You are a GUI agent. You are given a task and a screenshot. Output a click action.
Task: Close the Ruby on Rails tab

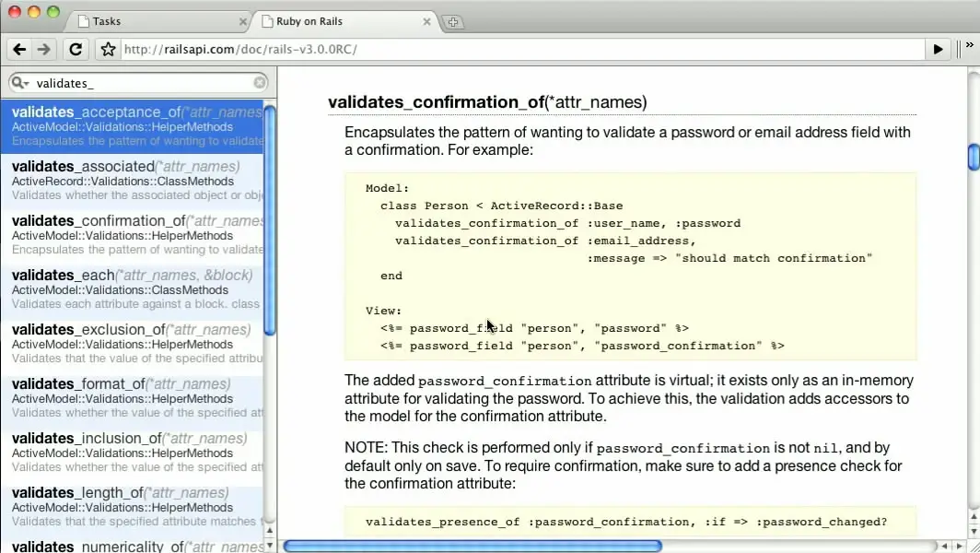click(x=426, y=21)
